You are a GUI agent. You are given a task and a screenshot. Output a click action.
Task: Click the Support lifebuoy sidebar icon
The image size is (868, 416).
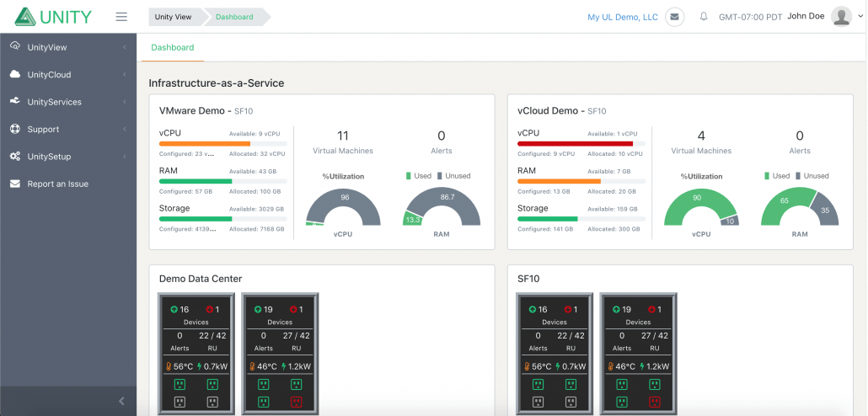(15, 129)
